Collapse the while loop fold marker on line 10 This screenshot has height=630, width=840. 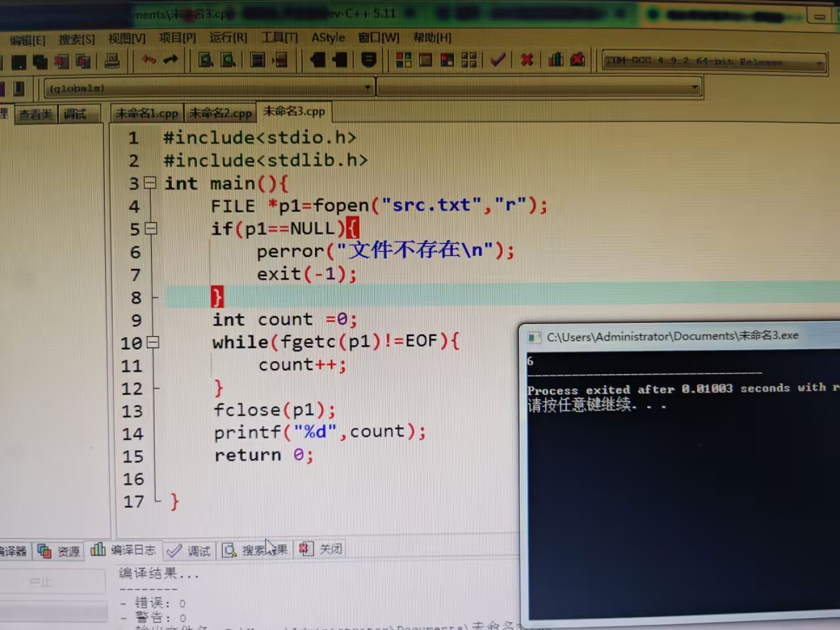(x=153, y=343)
